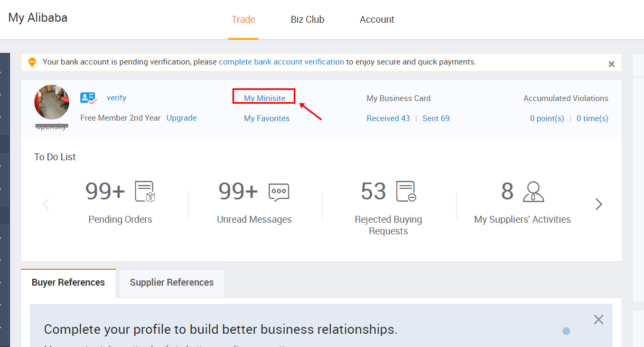
Task: Click the Free Member 2nd Year text
Action: (x=120, y=118)
